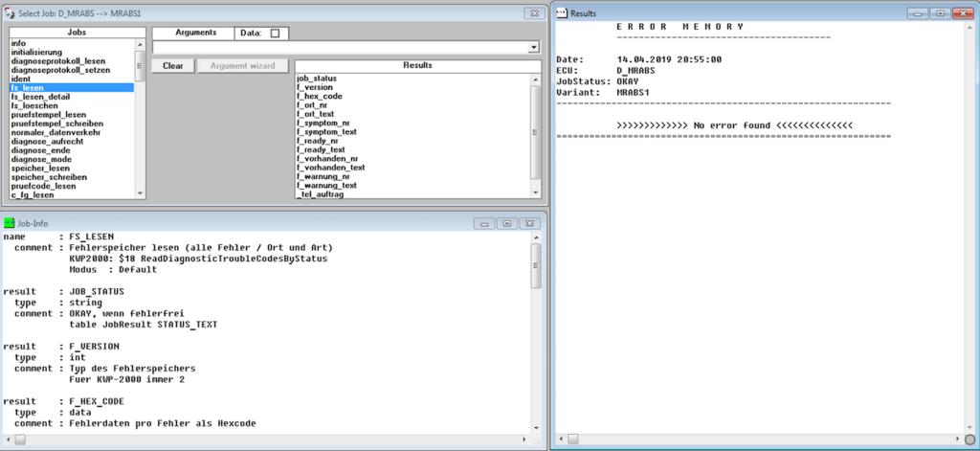The width and height of the screenshot is (980, 451).
Task: Maximize the Job-Info window
Action: click(506, 223)
